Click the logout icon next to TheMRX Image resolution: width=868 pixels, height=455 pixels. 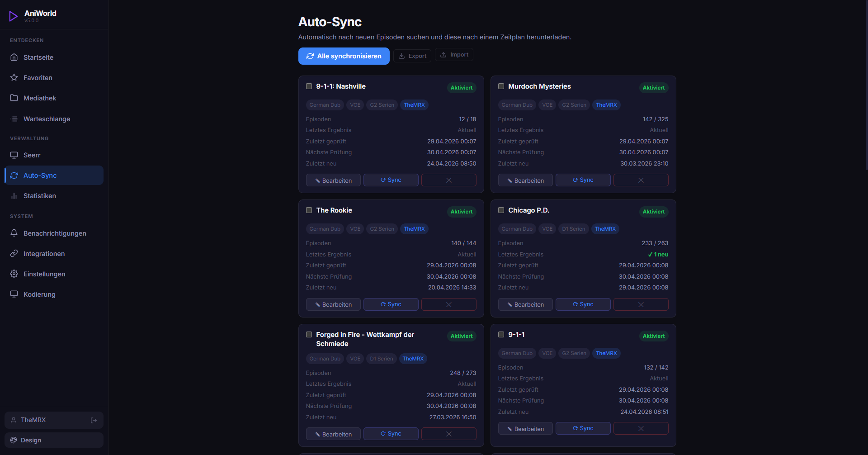tap(94, 420)
